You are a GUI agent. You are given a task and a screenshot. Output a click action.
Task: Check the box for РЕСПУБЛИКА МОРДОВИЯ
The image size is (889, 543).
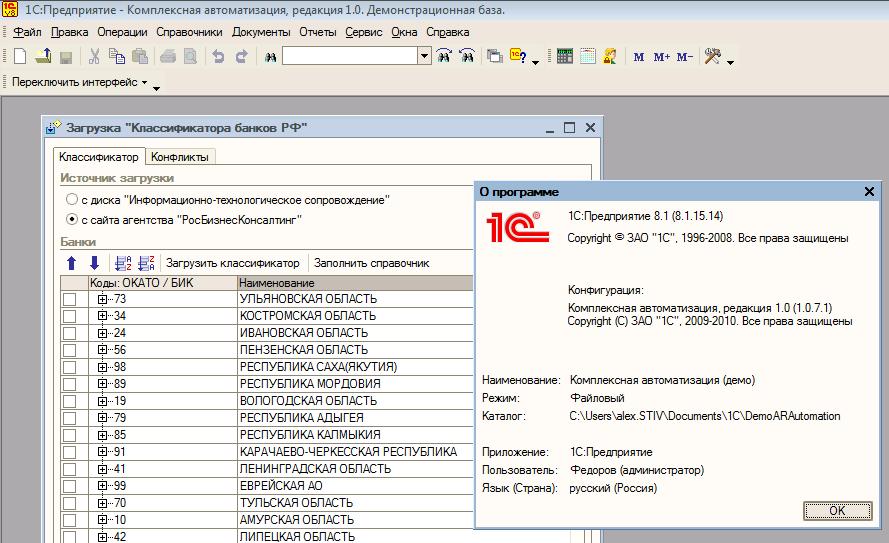[69, 384]
